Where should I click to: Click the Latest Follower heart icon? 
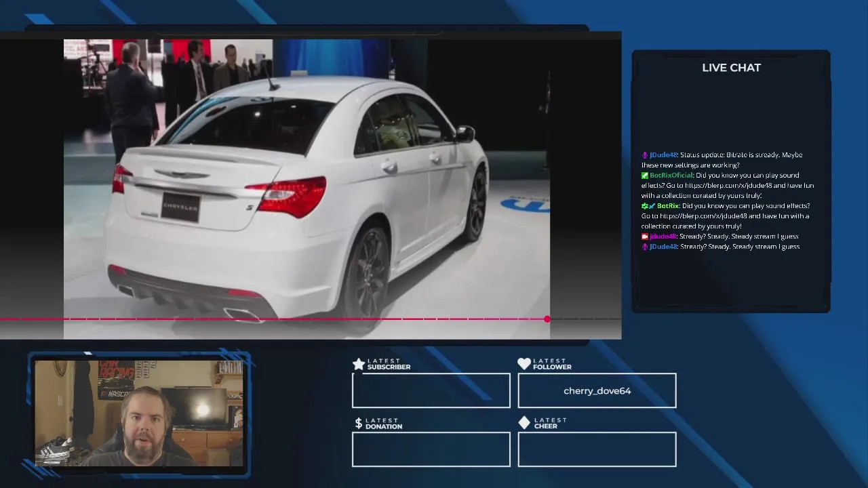524,364
